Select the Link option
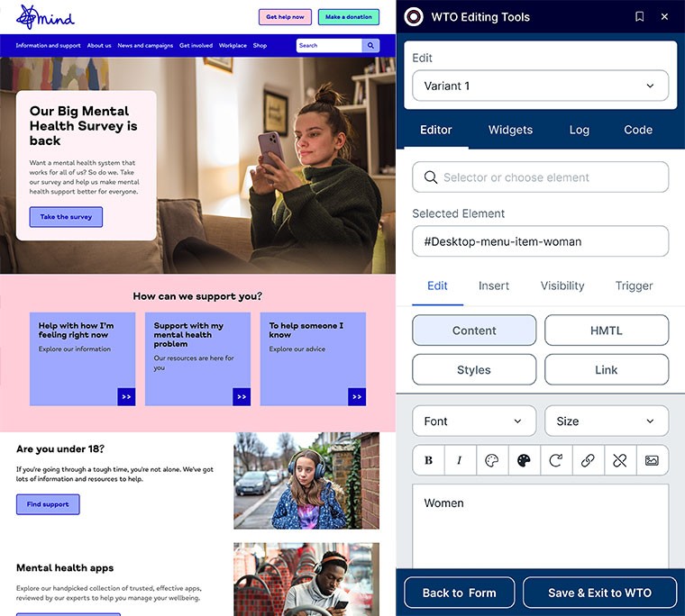 coord(607,370)
